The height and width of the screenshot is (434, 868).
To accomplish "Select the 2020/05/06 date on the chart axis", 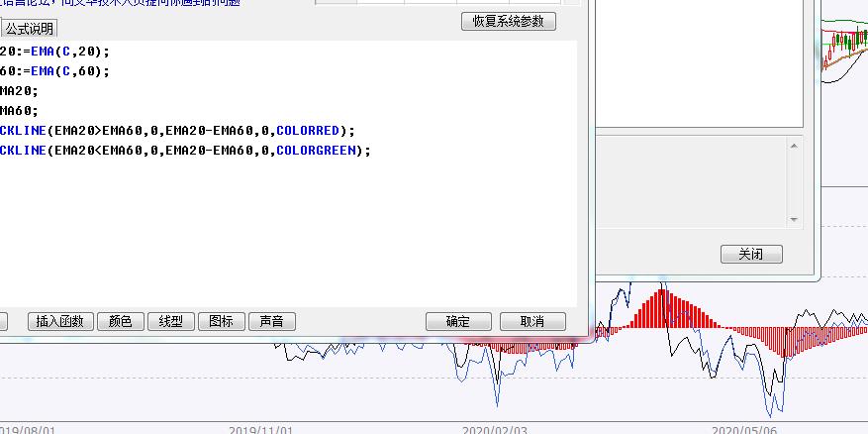I will [x=745, y=430].
